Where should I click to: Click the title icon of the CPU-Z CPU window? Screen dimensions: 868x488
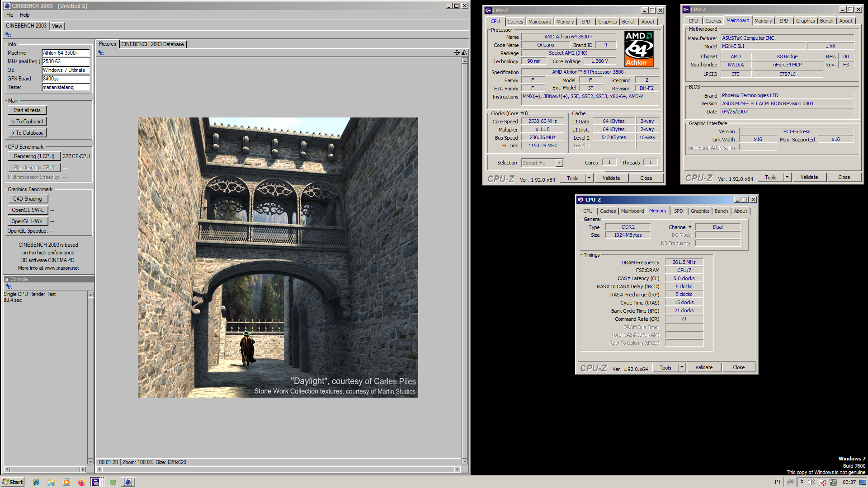pyautogui.click(x=488, y=10)
